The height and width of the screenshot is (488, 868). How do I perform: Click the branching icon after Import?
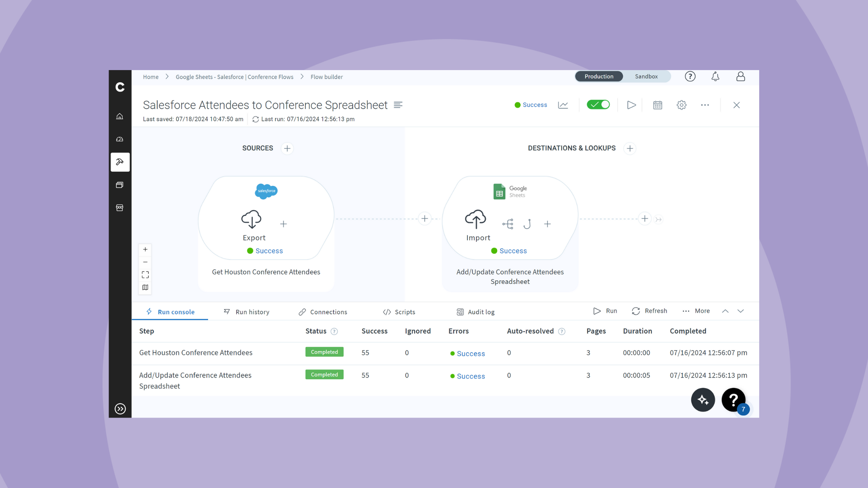tap(658, 220)
